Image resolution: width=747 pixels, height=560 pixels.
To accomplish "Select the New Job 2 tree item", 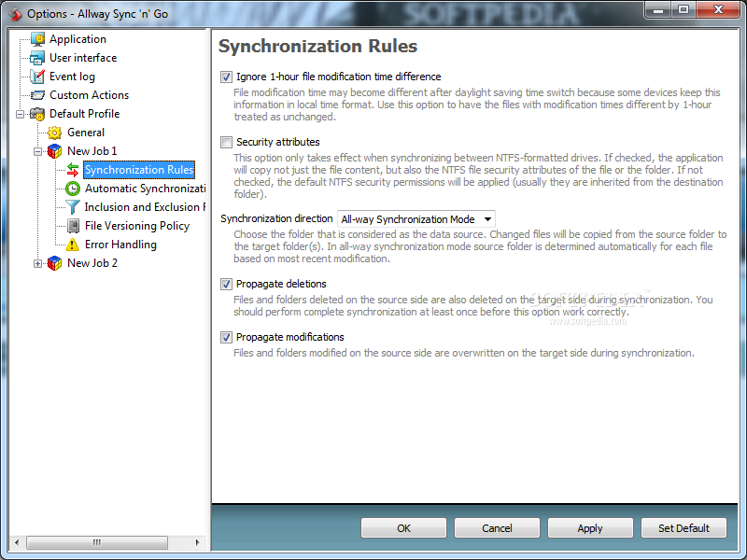I will (92, 263).
